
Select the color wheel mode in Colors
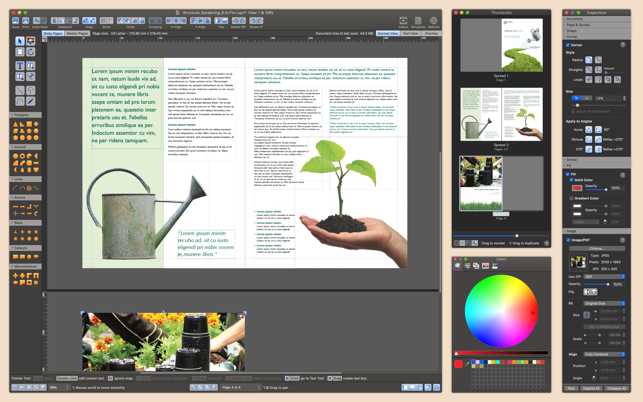pyautogui.click(x=458, y=266)
